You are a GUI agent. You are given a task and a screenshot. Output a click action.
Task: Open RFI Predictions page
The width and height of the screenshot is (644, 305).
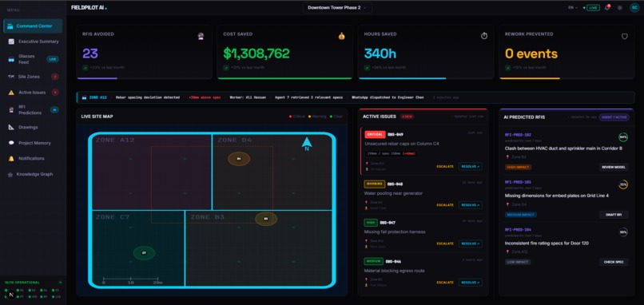click(33, 110)
